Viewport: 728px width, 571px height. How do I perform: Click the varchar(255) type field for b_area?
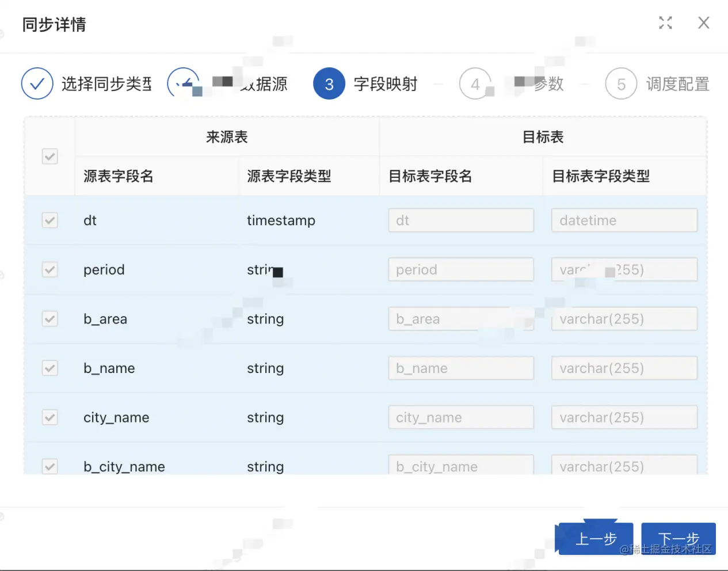[624, 319]
